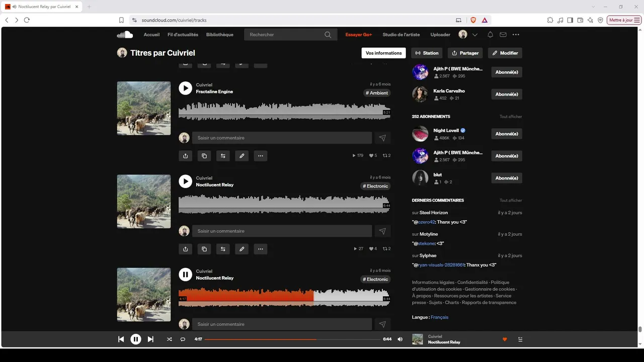Image resolution: width=644 pixels, height=362 pixels.
Task: Pause playback from the bottom player bar
Action: click(x=136, y=339)
